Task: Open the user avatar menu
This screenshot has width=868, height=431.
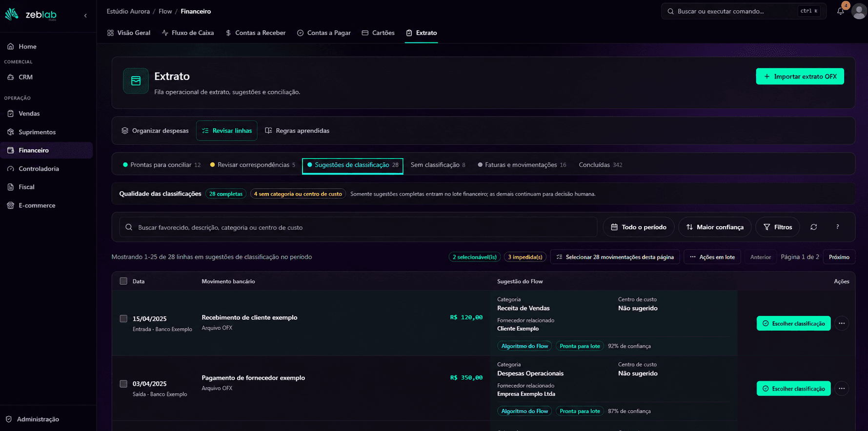Action: click(859, 11)
